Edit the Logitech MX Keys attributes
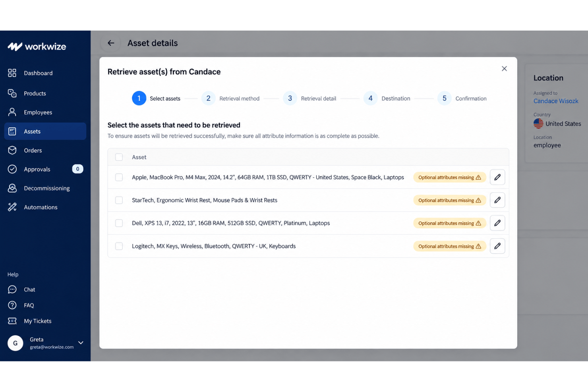Viewport: 588px width, 392px height. pyautogui.click(x=497, y=246)
